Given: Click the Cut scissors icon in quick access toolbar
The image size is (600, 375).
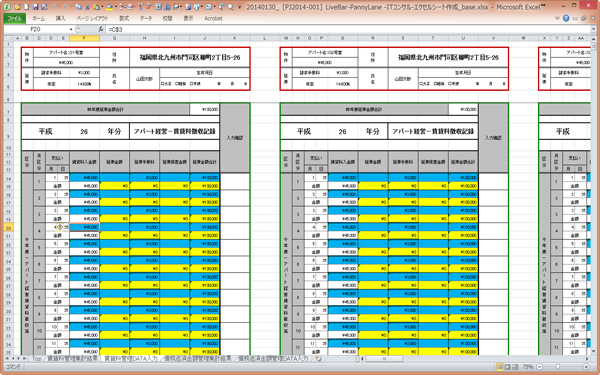Looking at the screenshot, I should tap(87, 7).
